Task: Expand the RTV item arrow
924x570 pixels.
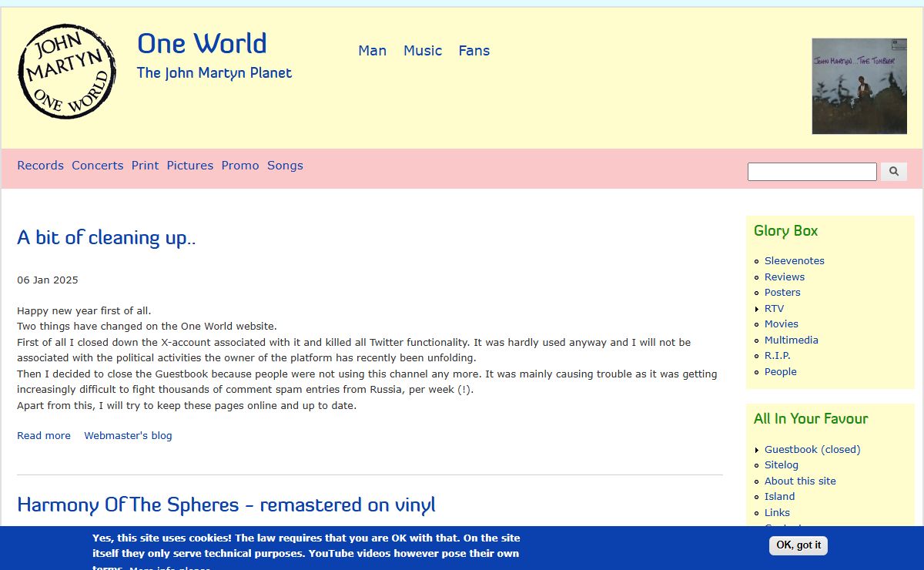Action: click(x=757, y=309)
